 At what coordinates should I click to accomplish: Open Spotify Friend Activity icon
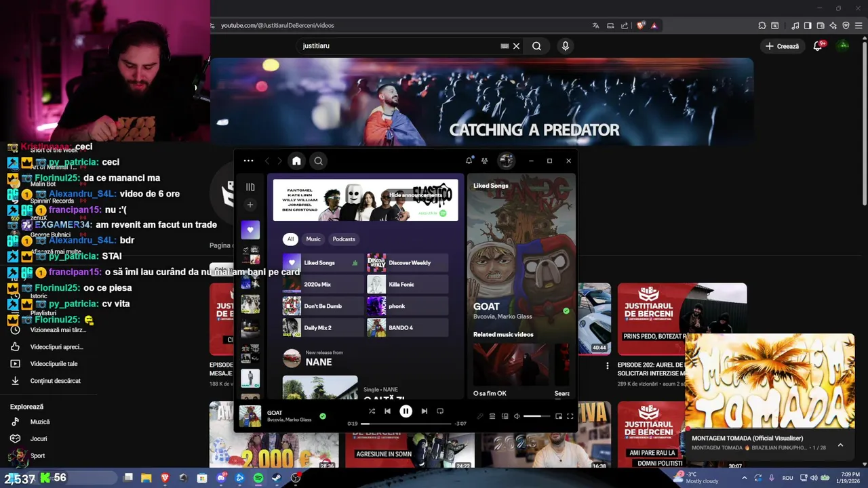click(x=484, y=161)
